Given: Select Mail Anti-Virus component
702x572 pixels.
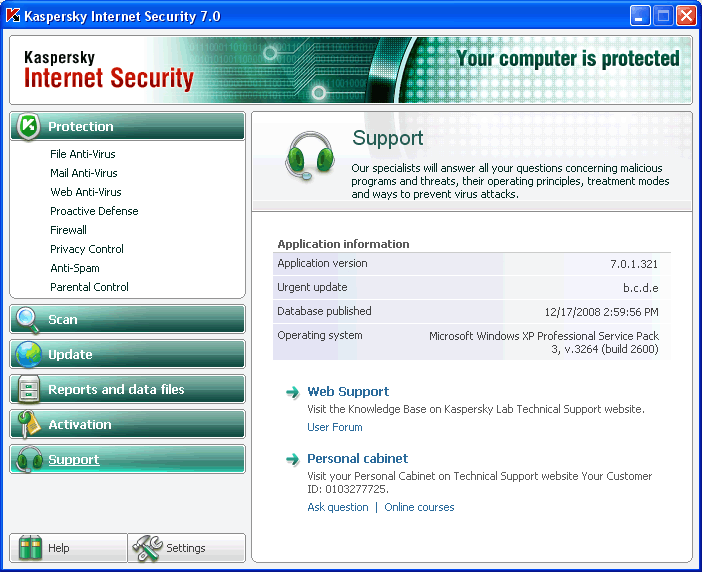Looking at the screenshot, I should pos(84,173).
